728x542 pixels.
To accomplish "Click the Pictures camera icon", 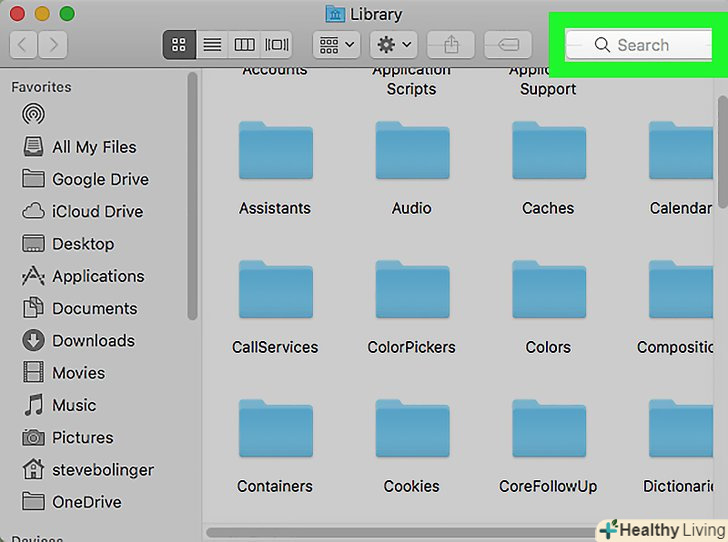I will click(x=33, y=438).
